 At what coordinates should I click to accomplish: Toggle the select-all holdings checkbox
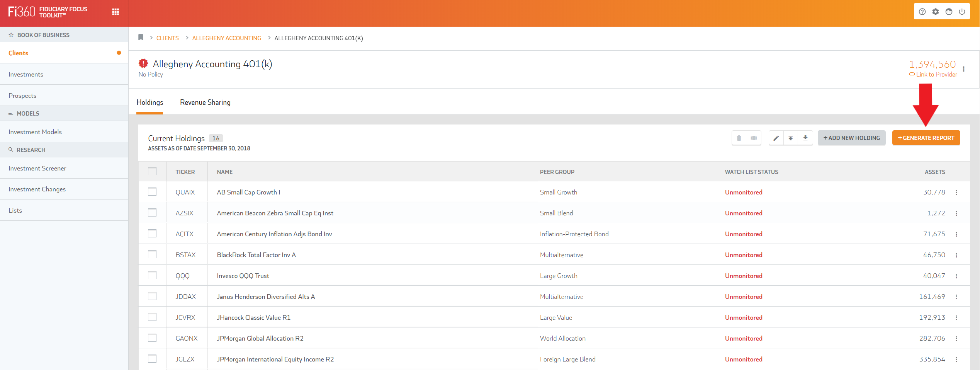pos(152,171)
